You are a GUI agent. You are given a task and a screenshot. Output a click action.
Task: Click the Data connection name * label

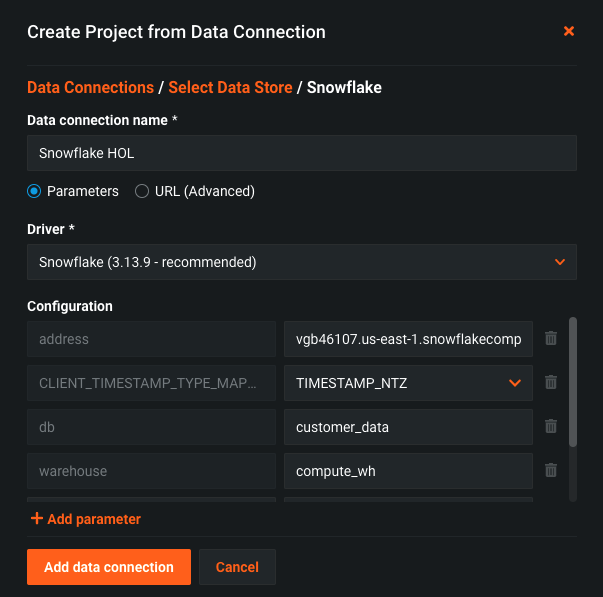[x=102, y=120]
